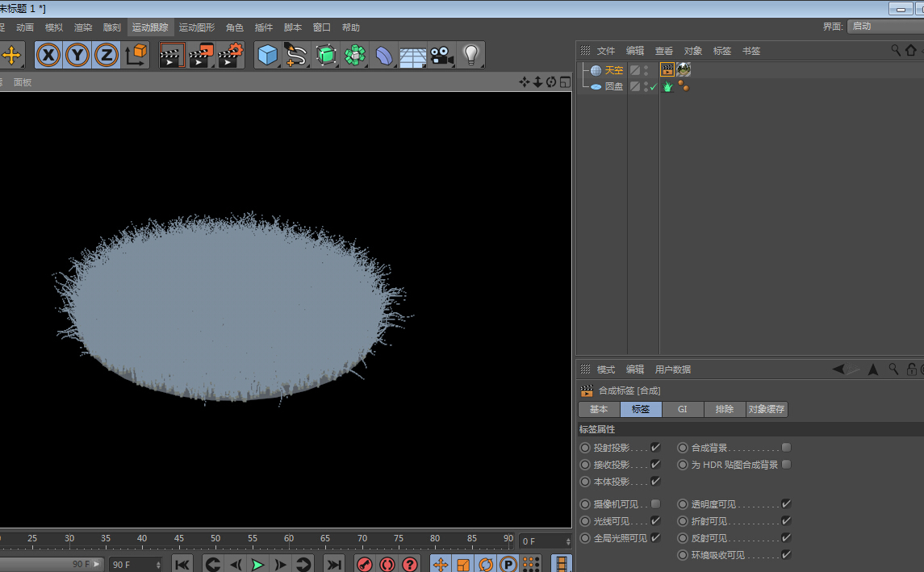
Task: Step to the previous frame
Action: [235, 565]
